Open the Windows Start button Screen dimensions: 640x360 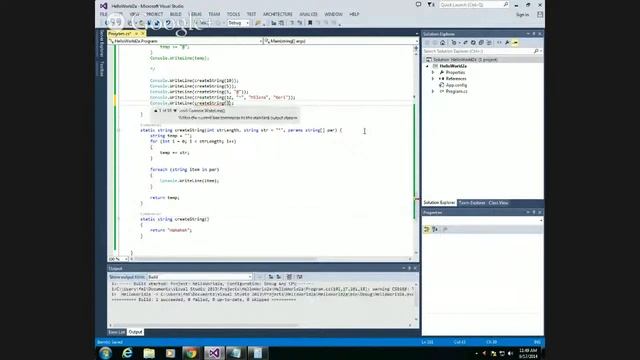coord(105,353)
